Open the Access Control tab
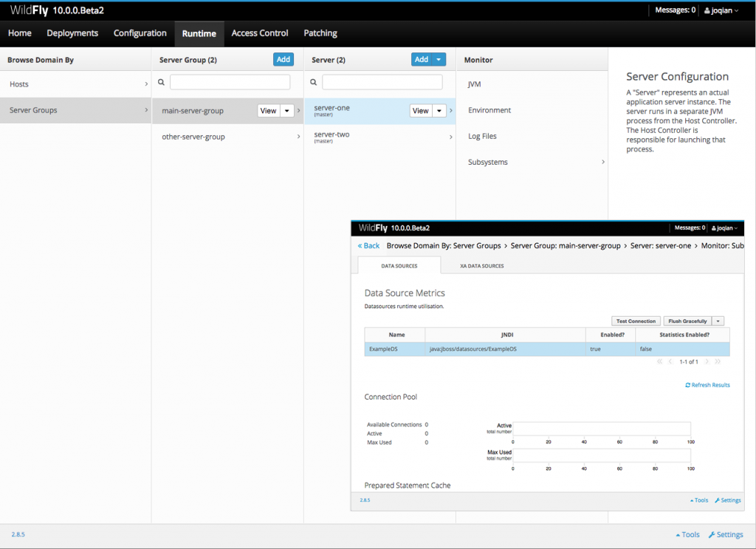 pyautogui.click(x=260, y=33)
